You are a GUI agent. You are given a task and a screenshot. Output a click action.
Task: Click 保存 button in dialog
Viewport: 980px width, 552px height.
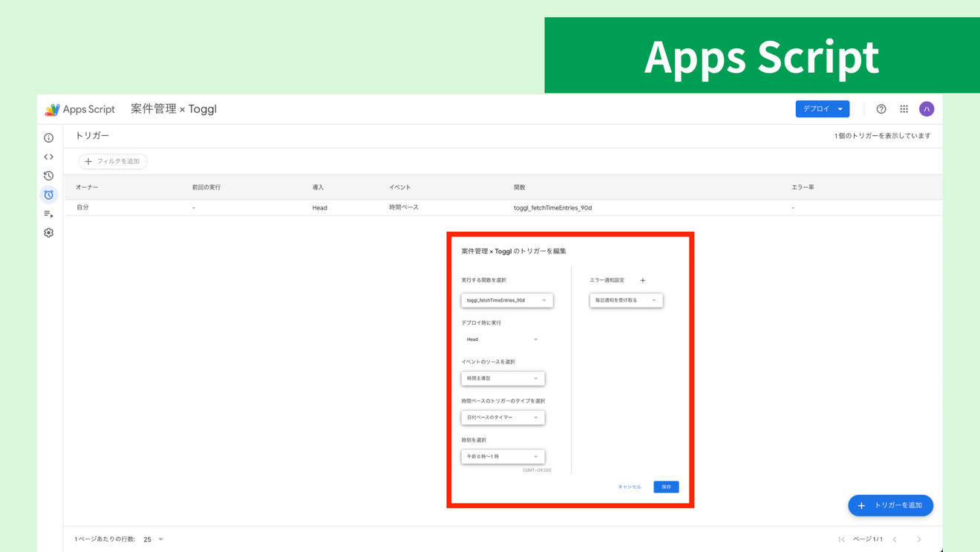[666, 487]
